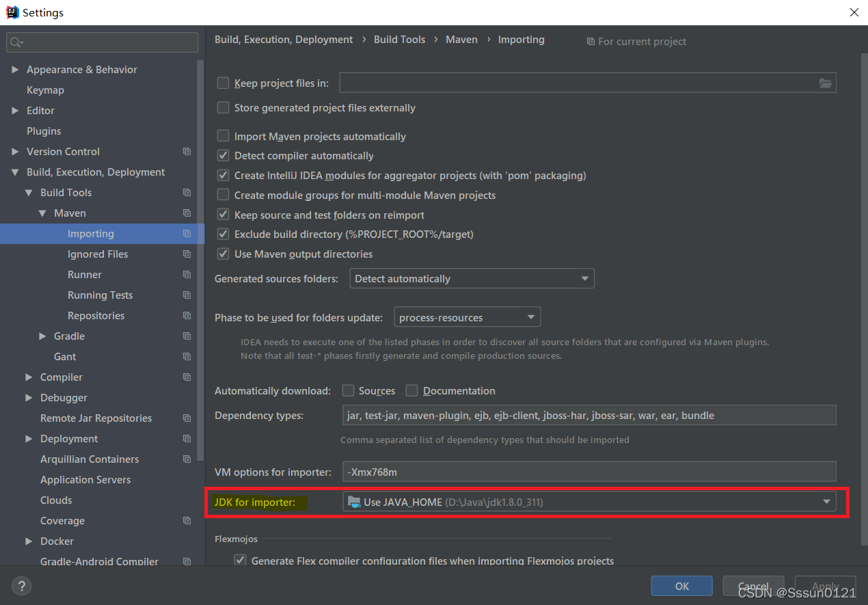Click the IntelliJ logo in title bar
Viewport: 868px width, 605px height.
point(12,12)
